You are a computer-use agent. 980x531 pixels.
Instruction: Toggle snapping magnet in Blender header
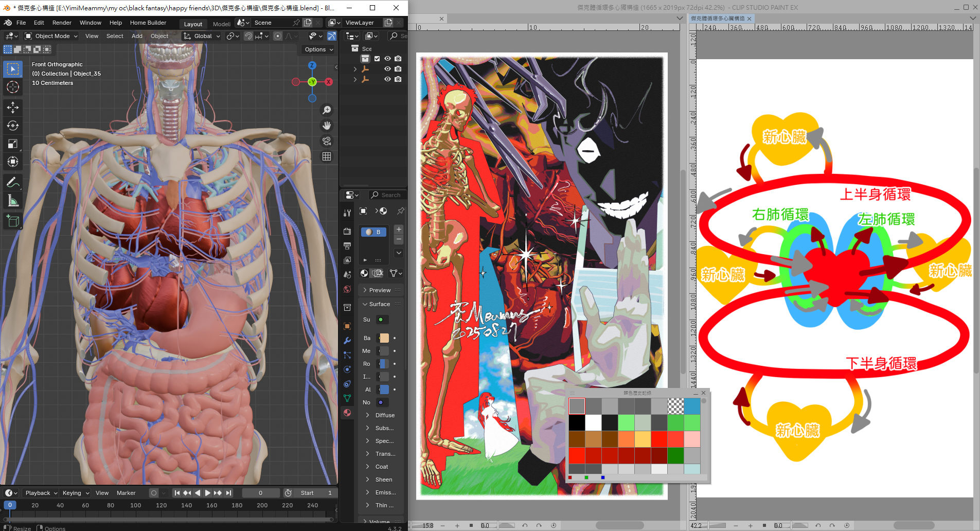248,36
